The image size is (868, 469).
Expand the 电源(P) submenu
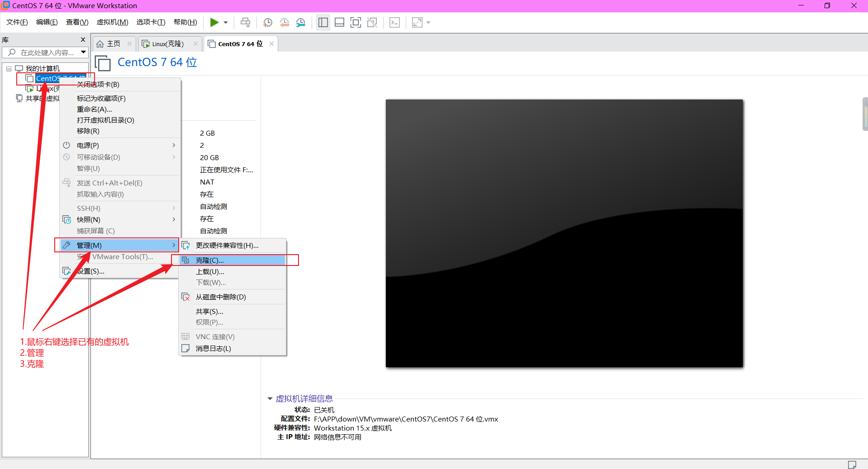(120, 145)
